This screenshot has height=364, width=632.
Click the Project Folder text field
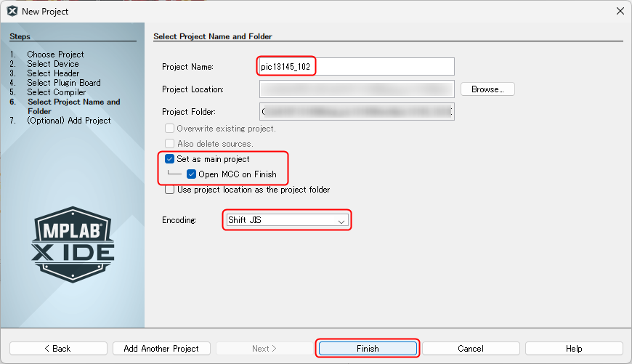pyautogui.click(x=357, y=112)
